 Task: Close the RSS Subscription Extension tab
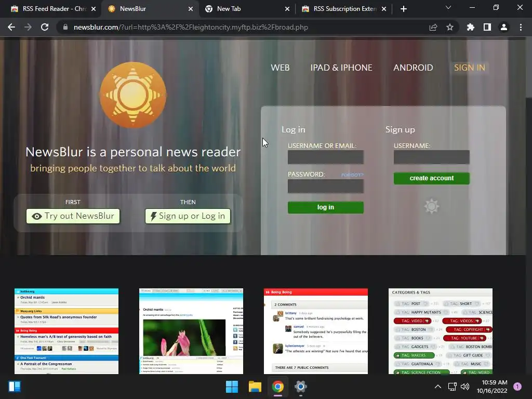(384, 9)
